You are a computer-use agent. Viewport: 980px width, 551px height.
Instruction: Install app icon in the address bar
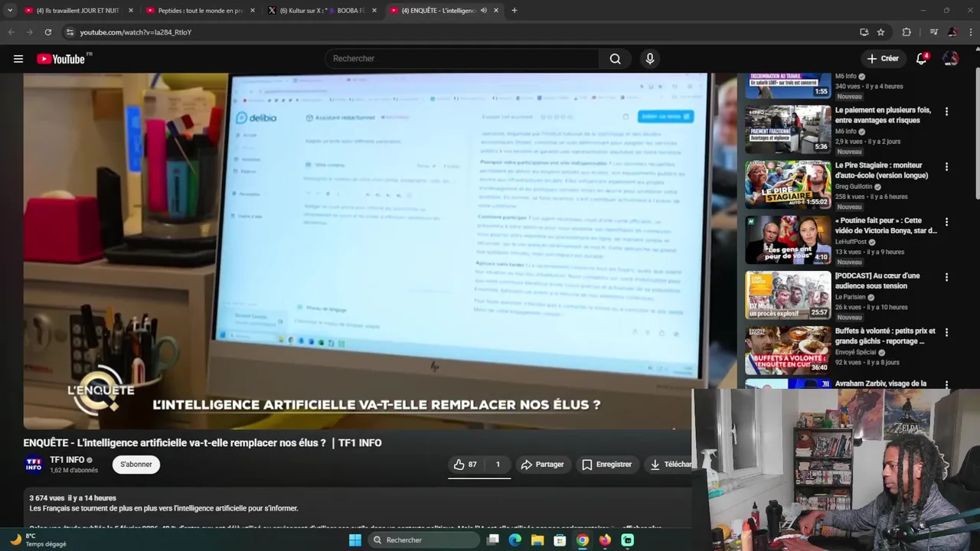pos(864,32)
